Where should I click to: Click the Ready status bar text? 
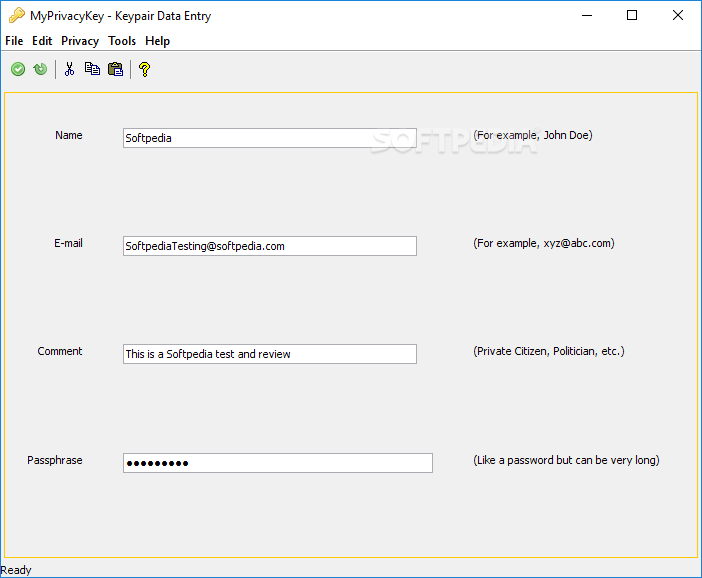[16, 570]
